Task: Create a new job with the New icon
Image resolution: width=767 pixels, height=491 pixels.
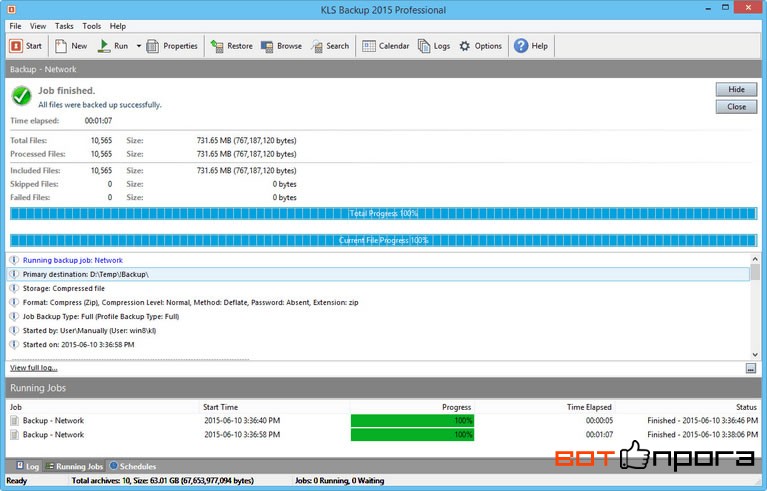Action: point(61,46)
